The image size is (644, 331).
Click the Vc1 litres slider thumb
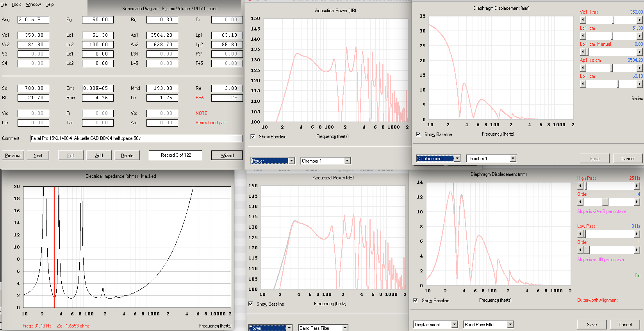pyautogui.click(x=613, y=20)
